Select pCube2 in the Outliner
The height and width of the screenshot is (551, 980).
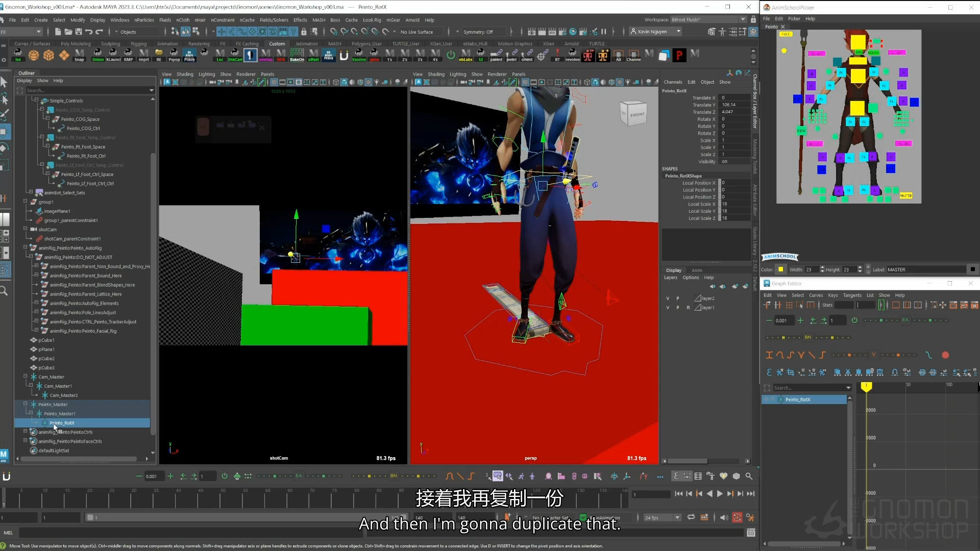point(46,359)
